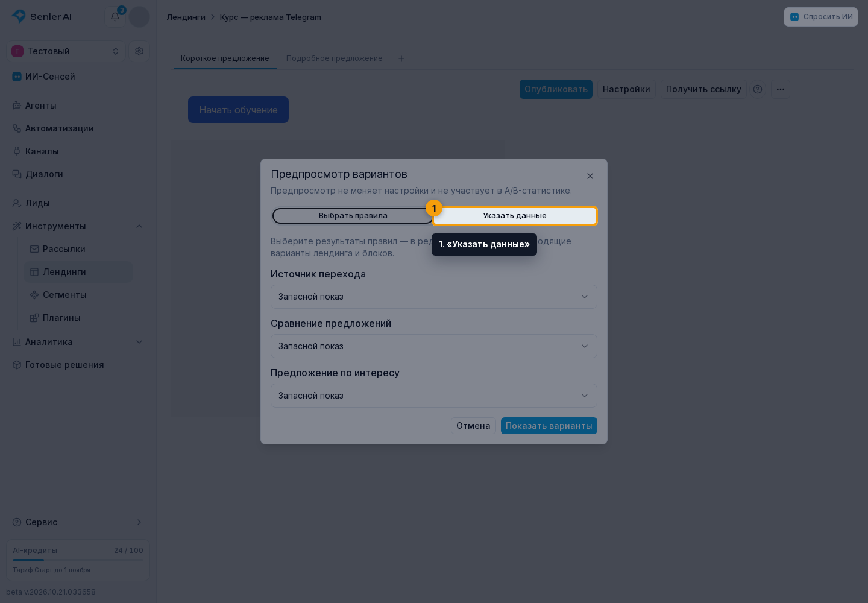Image resolution: width=868 pixels, height=603 pixels.
Task: Navigate to Каналы
Action: [x=78, y=151]
